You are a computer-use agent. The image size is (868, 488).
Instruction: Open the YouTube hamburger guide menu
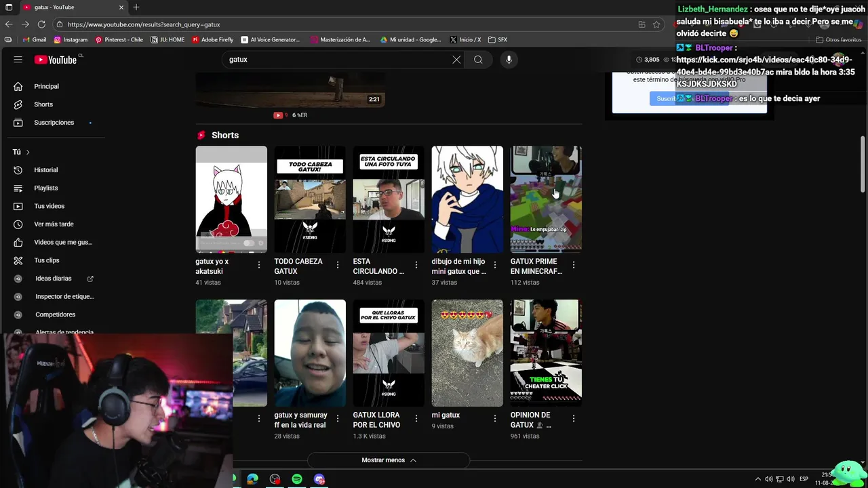click(x=18, y=60)
